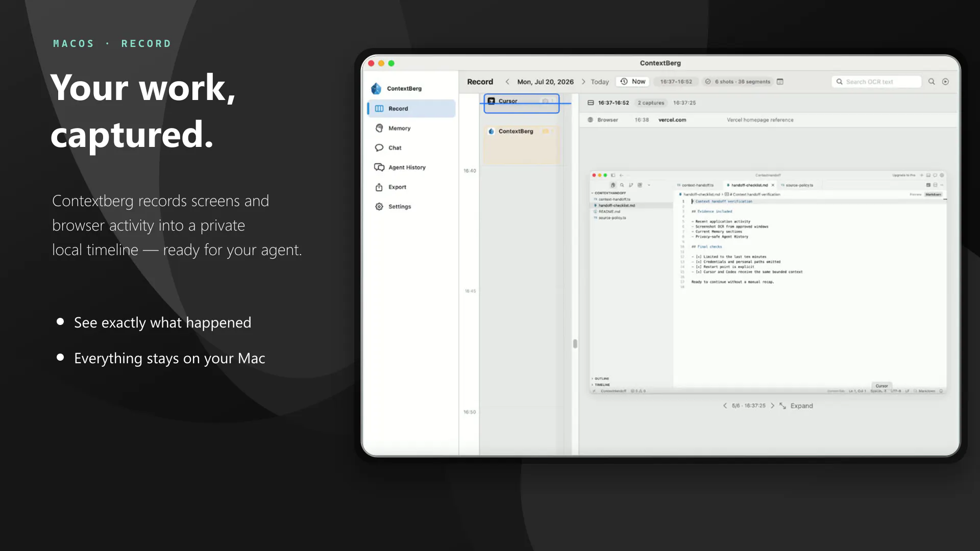Click the 5/6 · 16:37:25 capture counter
980x551 pixels.
coord(748,406)
